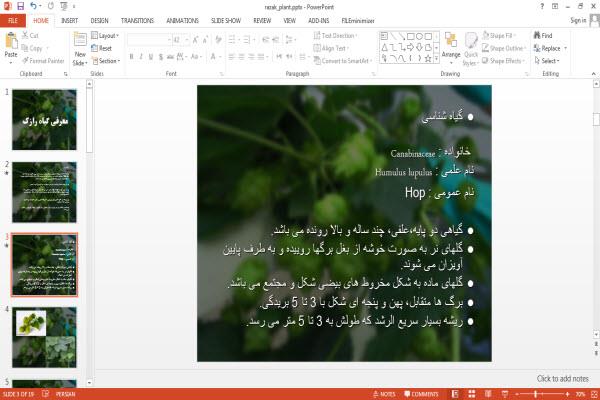Click Convert to SmartArt
600x400 pixels.
pyautogui.click(x=343, y=61)
